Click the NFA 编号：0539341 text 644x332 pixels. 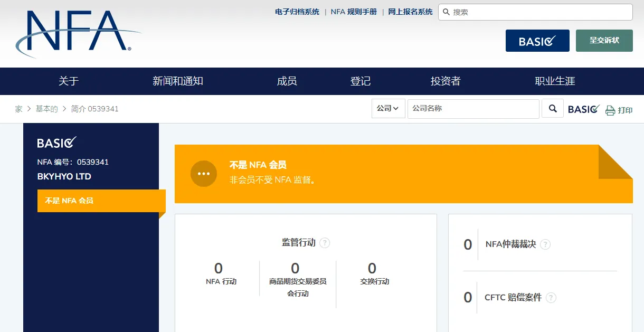tap(73, 162)
